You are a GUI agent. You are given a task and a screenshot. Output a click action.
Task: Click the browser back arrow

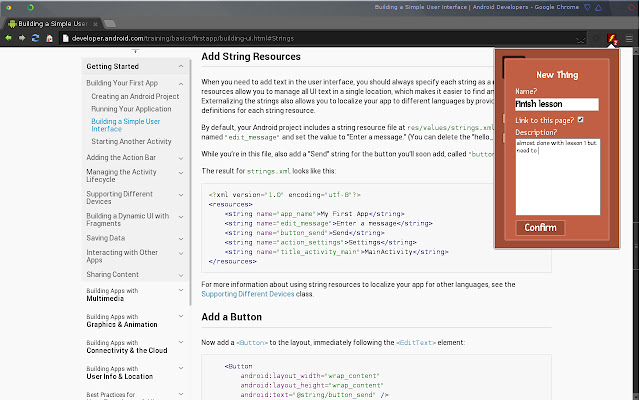[x=8, y=38]
